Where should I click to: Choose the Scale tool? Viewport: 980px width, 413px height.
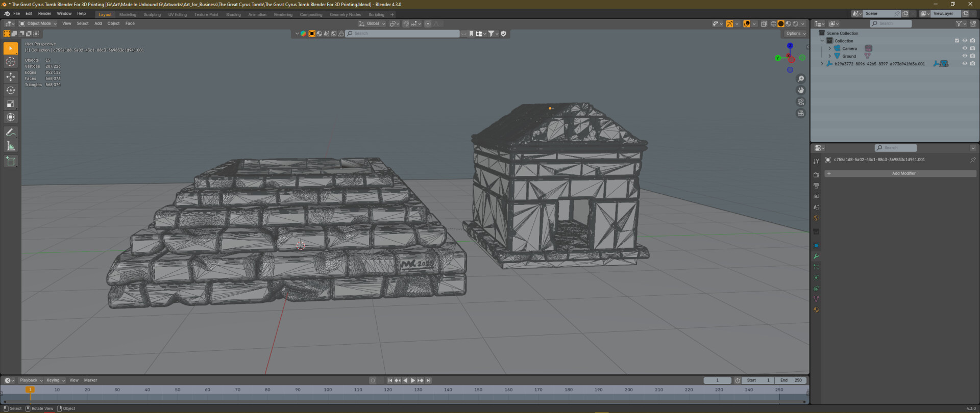pos(10,104)
